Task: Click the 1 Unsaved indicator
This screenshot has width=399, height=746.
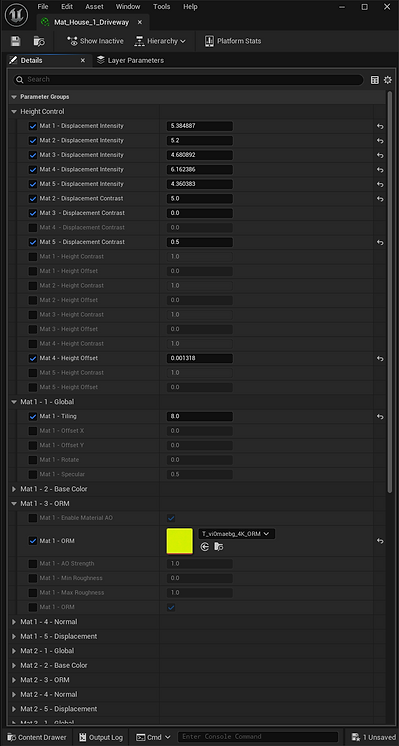Action: (373, 737)
